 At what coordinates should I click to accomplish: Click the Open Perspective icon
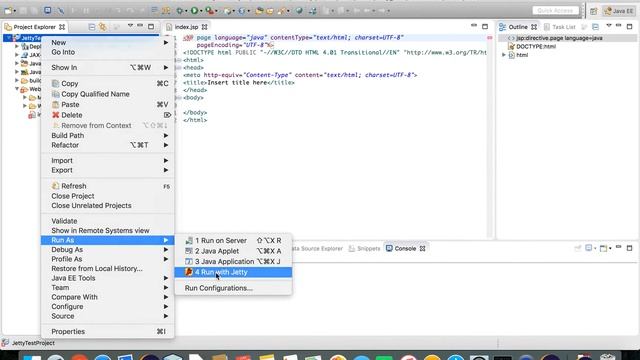click(593, 11)
